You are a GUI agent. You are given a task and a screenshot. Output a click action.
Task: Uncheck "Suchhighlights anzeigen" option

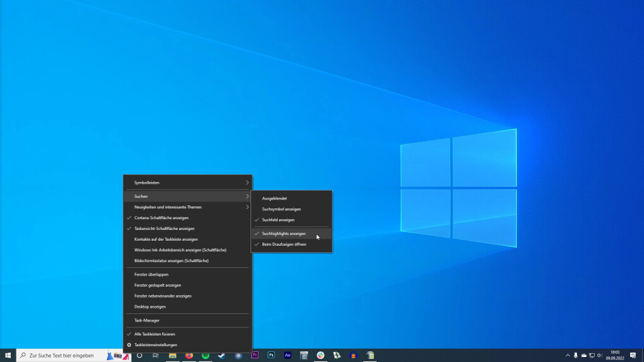click(283, 234)
